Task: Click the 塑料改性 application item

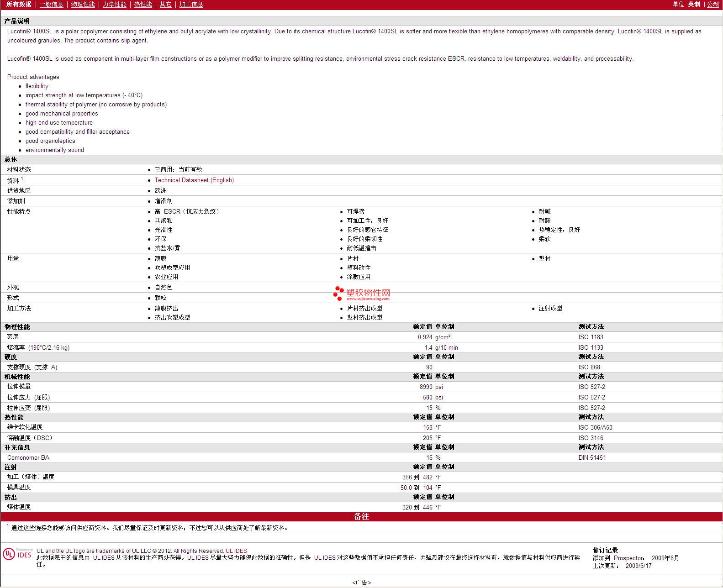Action: (359, 268)
